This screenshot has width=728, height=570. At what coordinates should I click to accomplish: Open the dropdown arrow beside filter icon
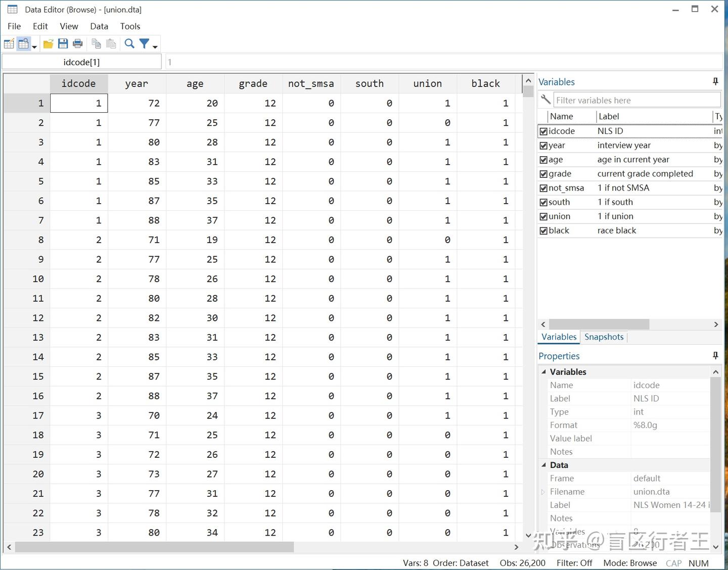[x=155, y=46]
